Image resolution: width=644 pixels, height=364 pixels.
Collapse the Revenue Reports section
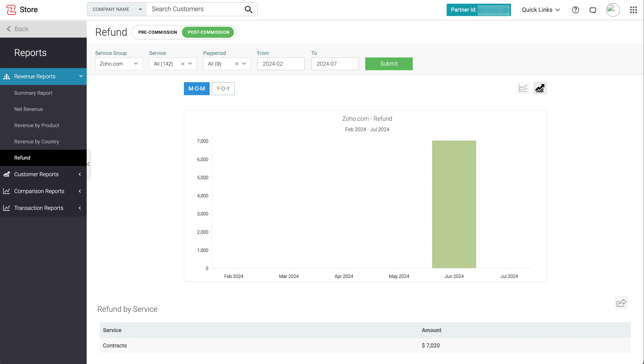pyautogui.click(x=81, y=76)
